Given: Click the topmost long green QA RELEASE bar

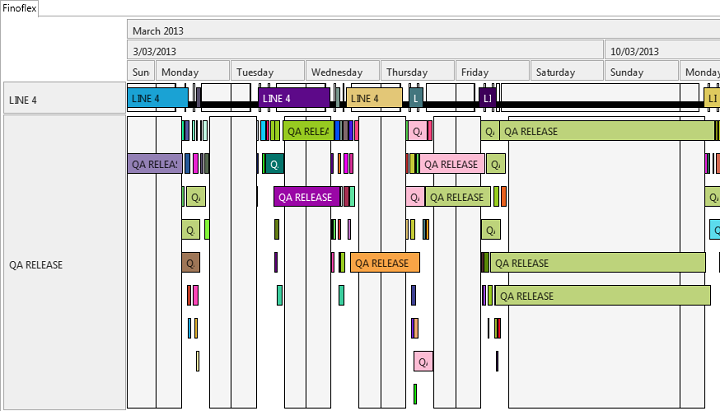Looking at the screenshot, I should pos(607,131).
